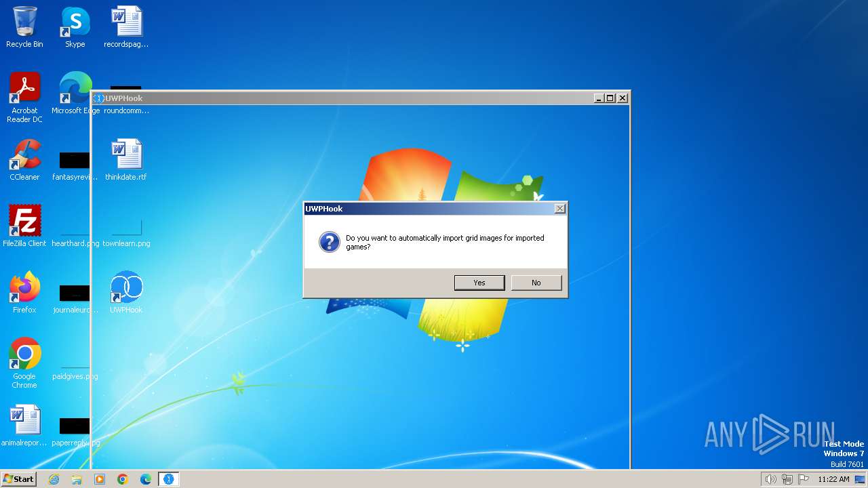The image size is (868, 488).
Task: Confirm with the Yes button
Action: (479, 283)
